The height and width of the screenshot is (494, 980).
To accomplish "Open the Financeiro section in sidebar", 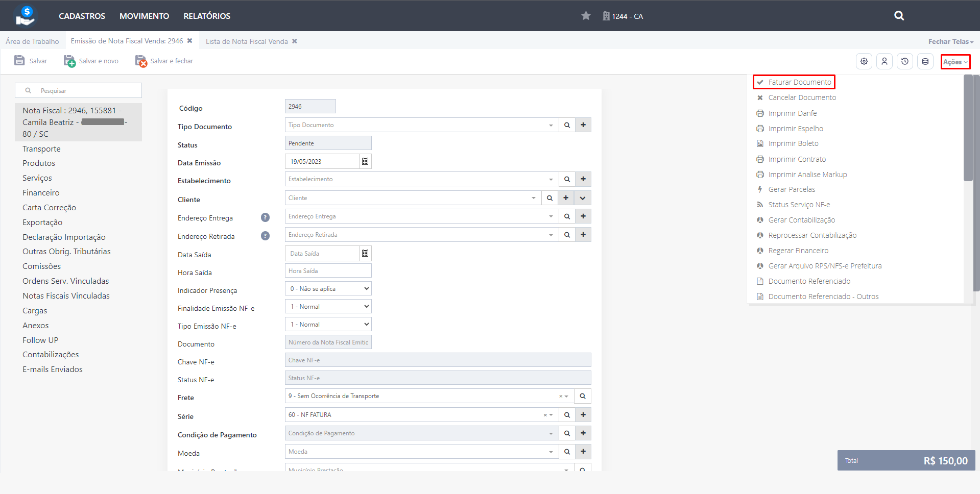I will click(x=41, y=192).
